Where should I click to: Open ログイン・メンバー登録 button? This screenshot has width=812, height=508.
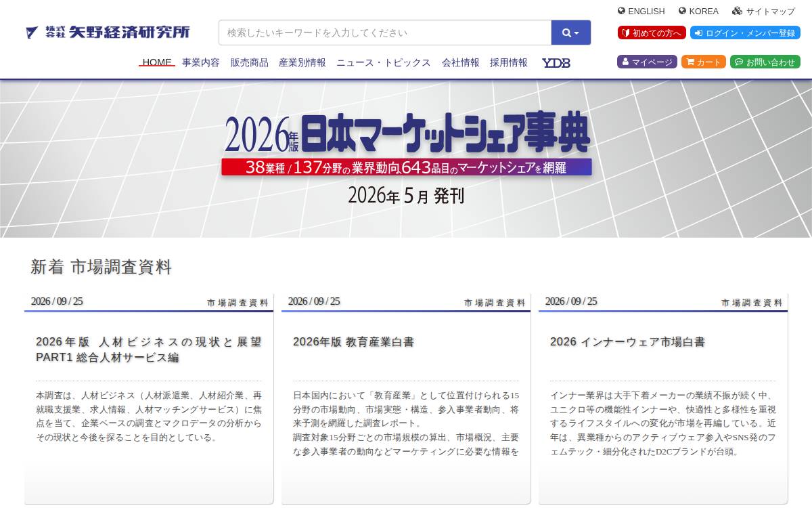click(x=745, y=33)
